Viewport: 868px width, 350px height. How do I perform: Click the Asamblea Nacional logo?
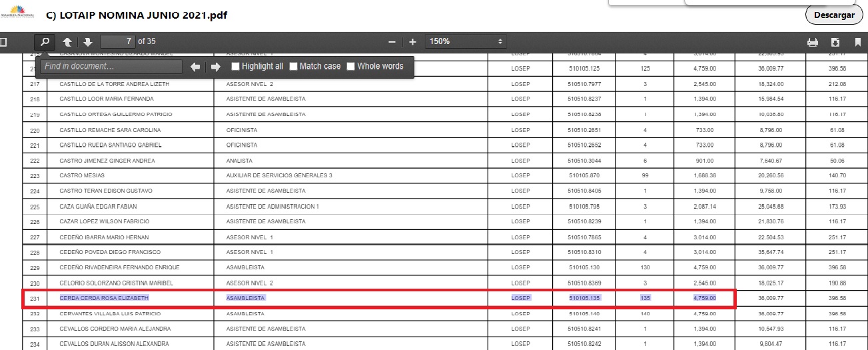pyautogui.click(x=21, y=14)
